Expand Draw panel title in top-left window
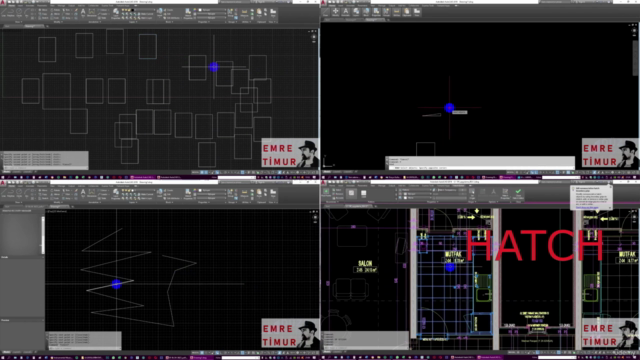The height and width of the screenshot is (360, 640). (x=18, y=22)
